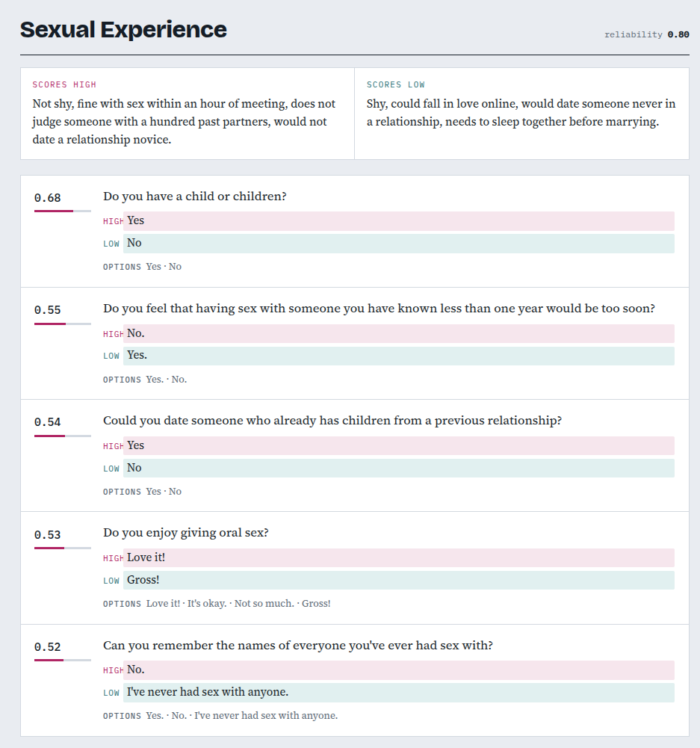The image size is (700, 748).
Task: Select the pink 'No.' answer for too-soon question
Action: coord(399,333)
